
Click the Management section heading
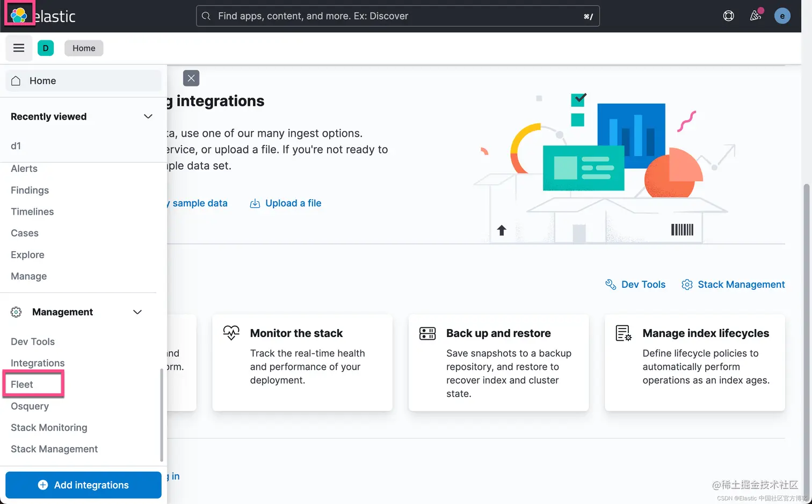pyautogui.click(x=62, y=312)
